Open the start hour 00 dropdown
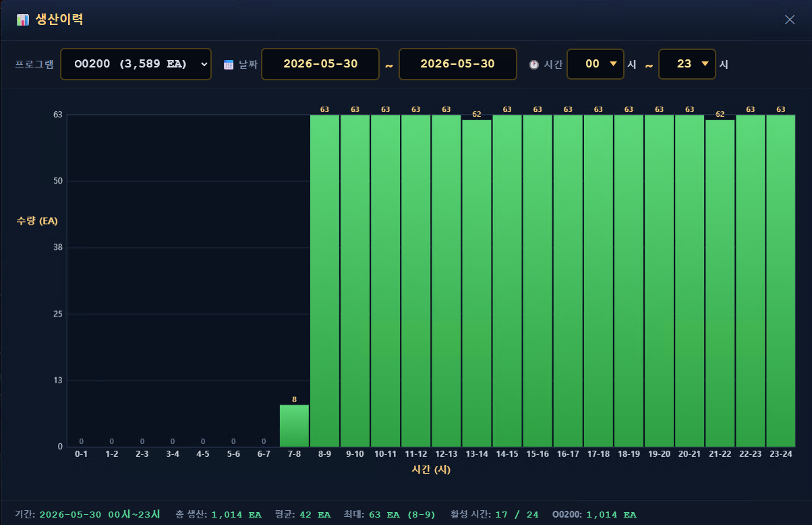Screen dimensions: 812x525 pos(596,64)
